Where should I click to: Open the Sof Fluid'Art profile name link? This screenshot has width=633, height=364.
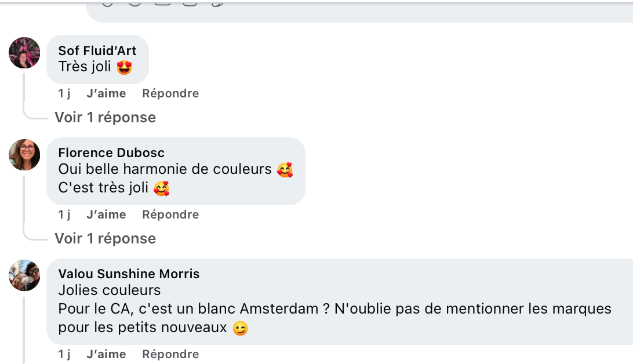(x=97, y=51)
